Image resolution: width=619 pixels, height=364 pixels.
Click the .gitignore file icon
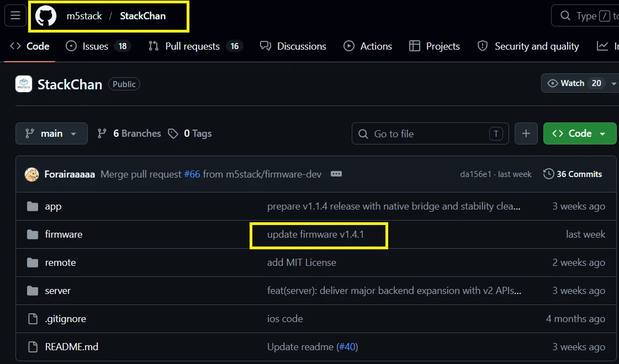[x=33, y=319]
